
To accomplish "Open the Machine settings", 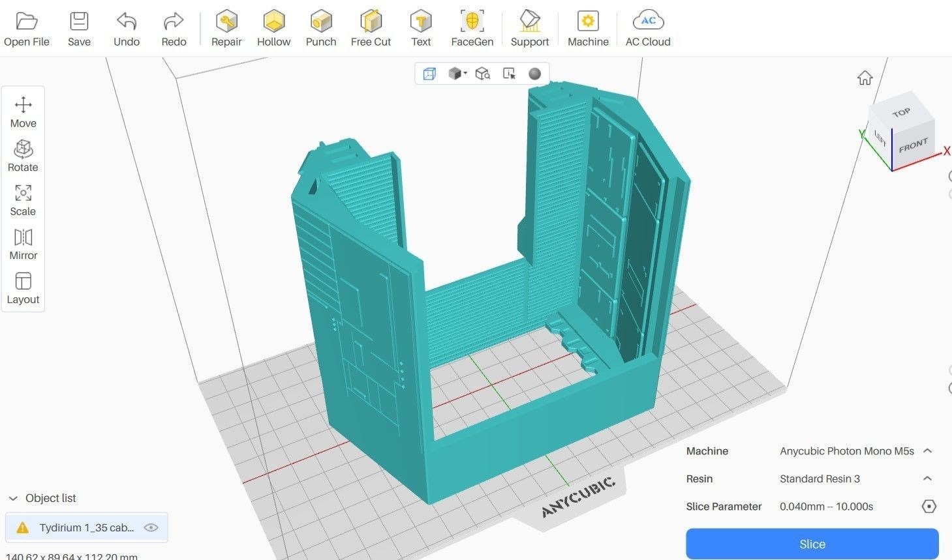I will 588,29.
